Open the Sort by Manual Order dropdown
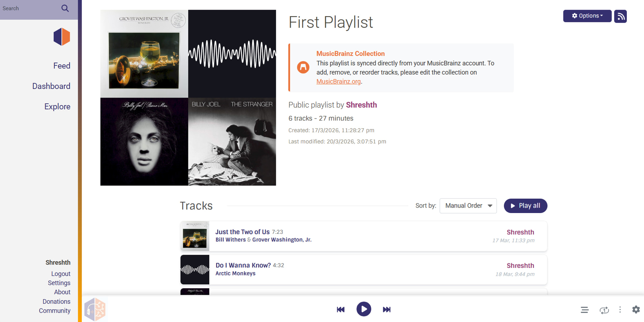This screenshot has width=644, height=322. (x=468, y=206)
